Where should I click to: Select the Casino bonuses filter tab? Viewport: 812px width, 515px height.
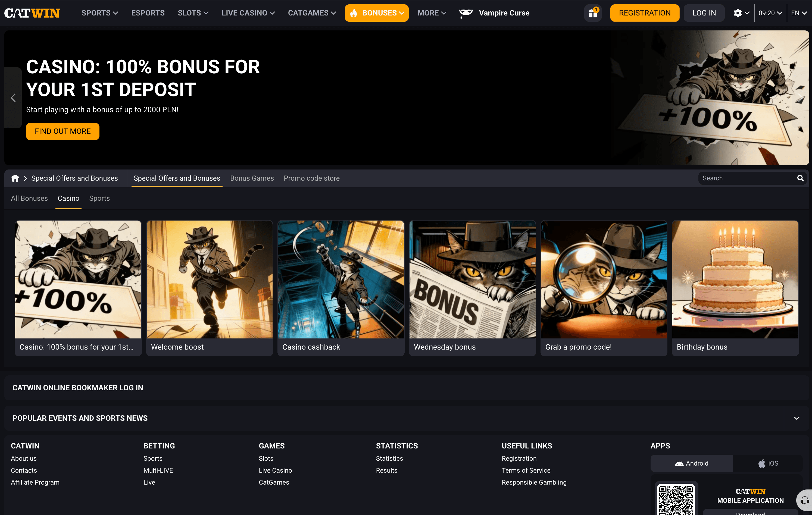tap(68, 198)
